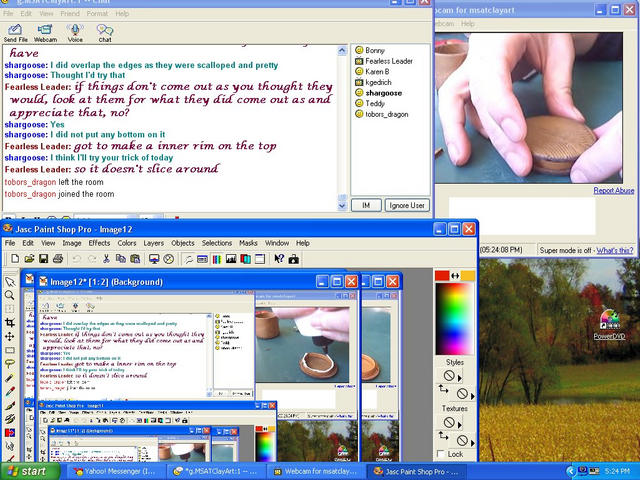Select the Color Replacer tool
The height and width of the screenshot is (480, 640).
click(x=10, y=433)
